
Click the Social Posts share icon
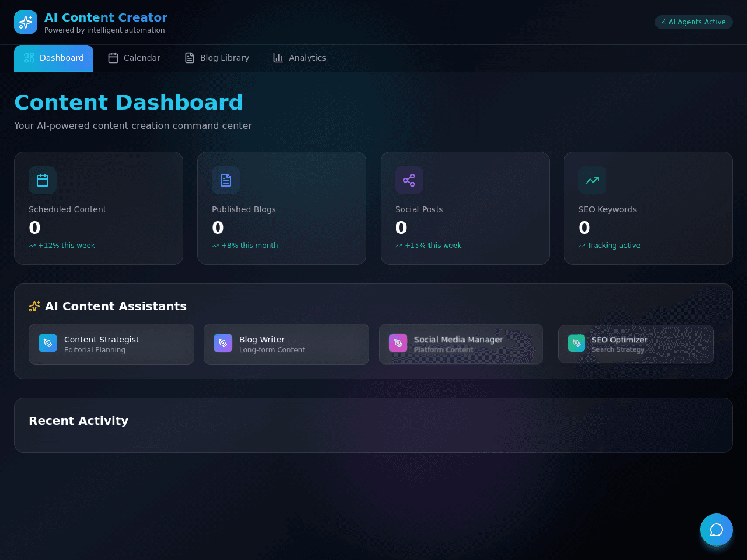(409, 180)
